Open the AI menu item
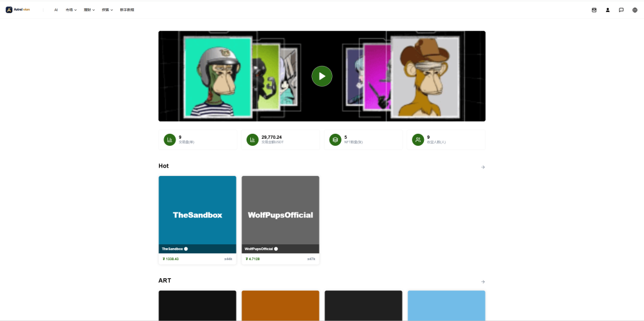The image size is (644, 321). (56, 10)
